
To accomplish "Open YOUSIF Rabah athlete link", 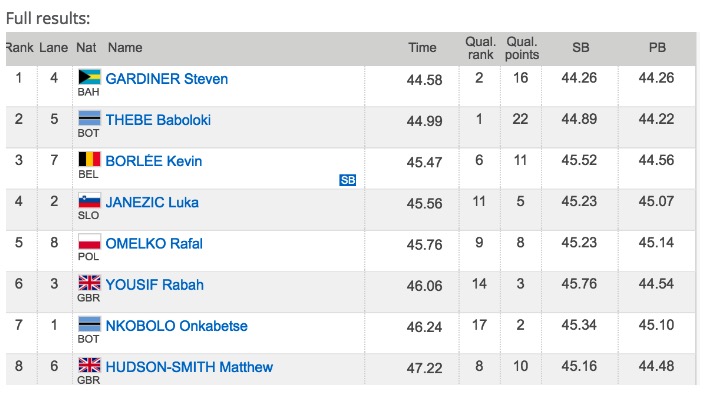I will (x=155, y=285).
